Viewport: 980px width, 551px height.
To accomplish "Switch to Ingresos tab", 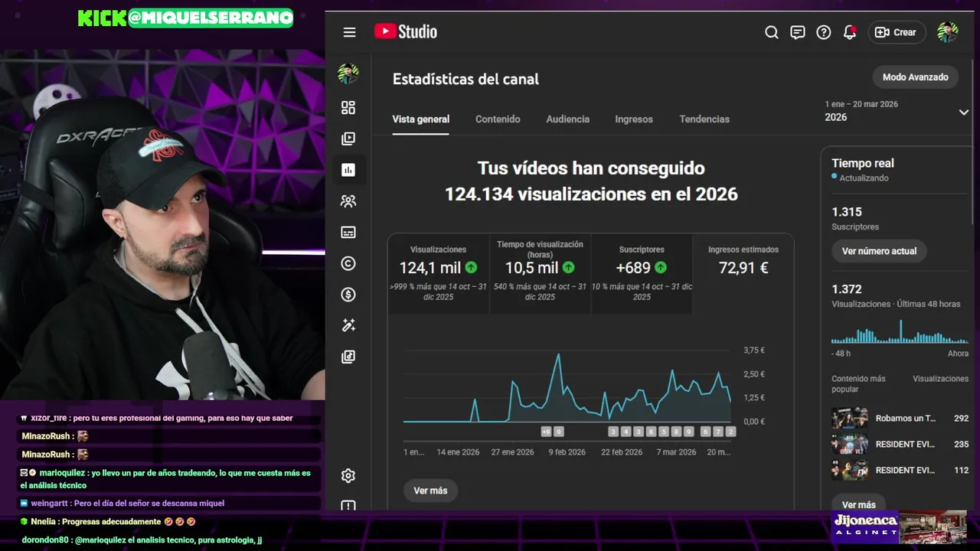I will pyautogui.click(x=634, y=119).
